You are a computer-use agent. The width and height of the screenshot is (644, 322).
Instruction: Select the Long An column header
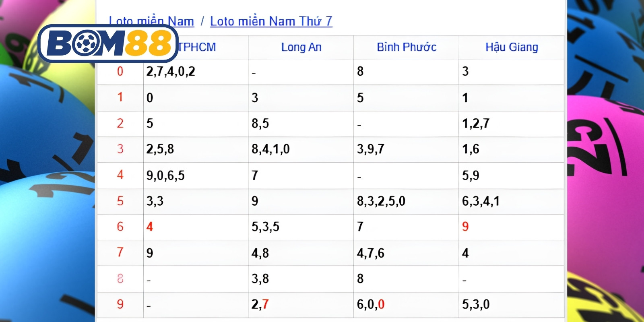coord(301,47)
